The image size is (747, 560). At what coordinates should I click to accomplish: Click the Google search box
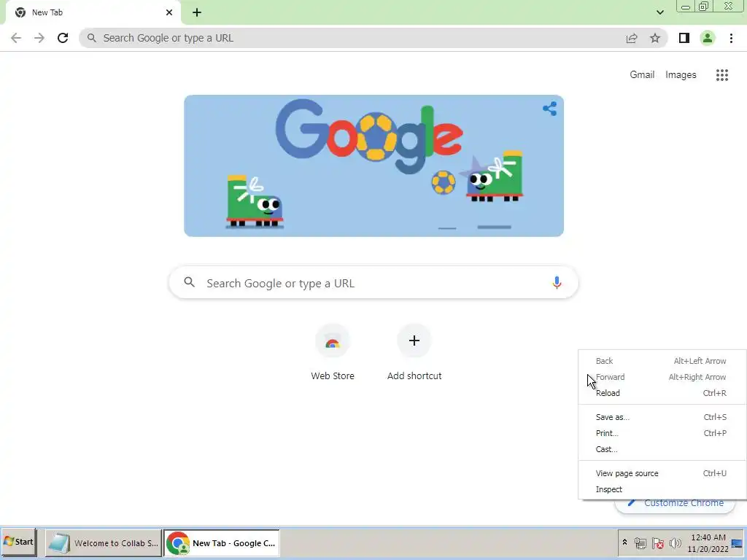[x=373, y=283]
